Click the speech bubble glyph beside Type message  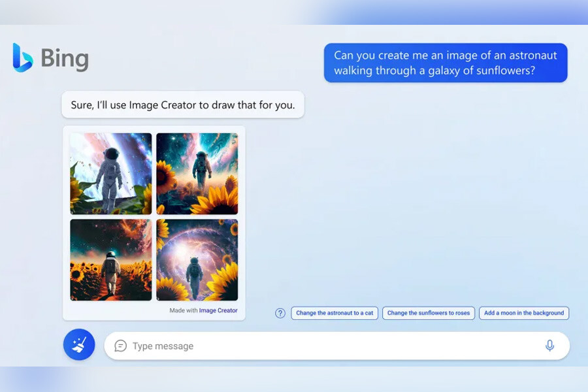(x=120, y=346)
